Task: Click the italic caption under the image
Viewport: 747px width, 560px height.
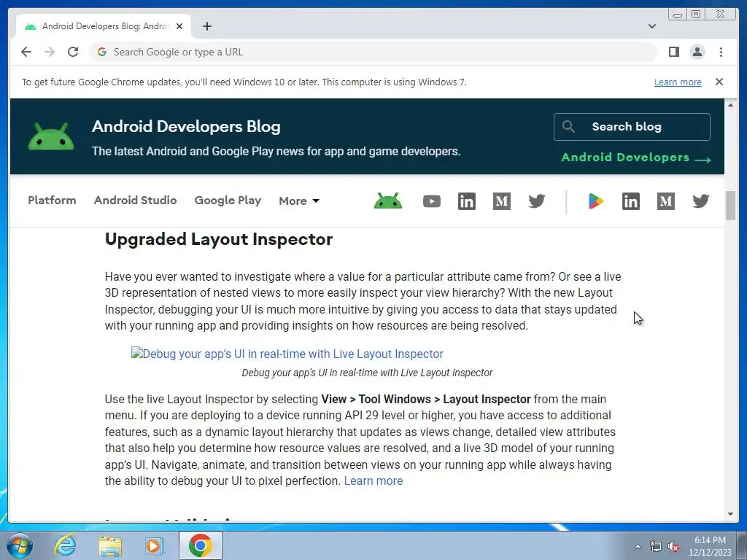Action: point(367,373)
